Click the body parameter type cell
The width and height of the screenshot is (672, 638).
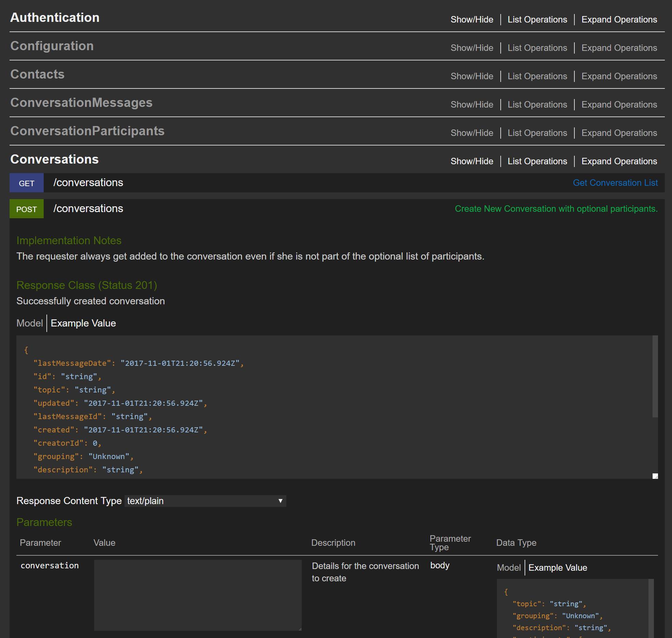point(440,565)
